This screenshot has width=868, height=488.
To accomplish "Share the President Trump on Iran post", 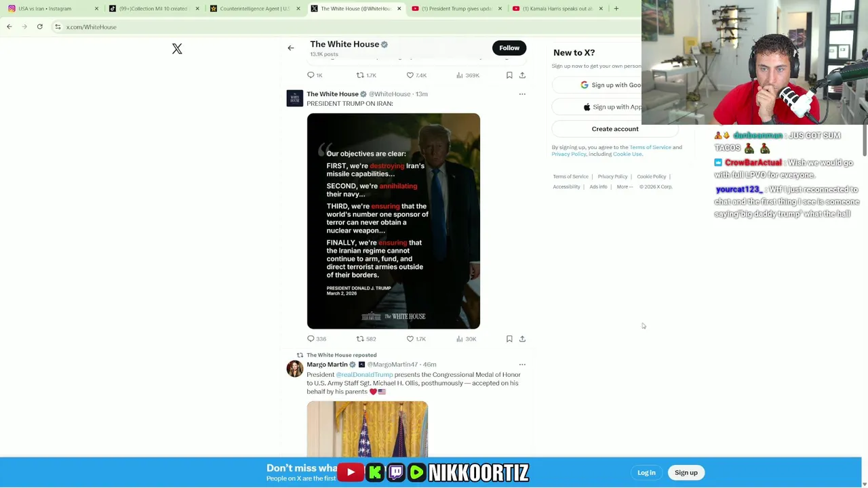I will 522,339.
